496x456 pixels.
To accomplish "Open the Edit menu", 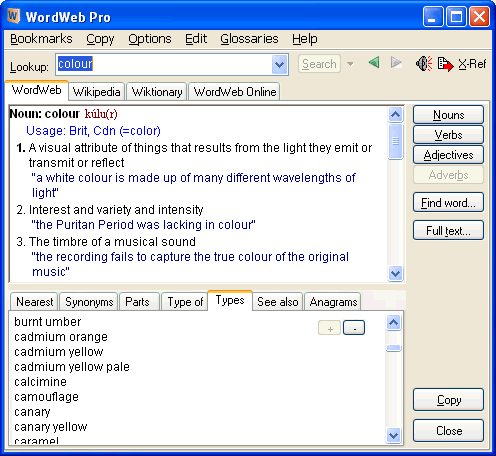I will pos(196,39).
